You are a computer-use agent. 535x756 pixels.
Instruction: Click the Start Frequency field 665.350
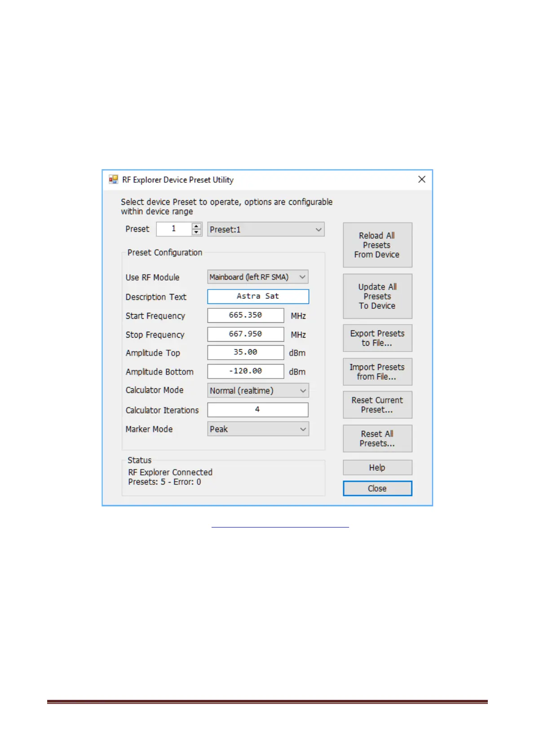(245, 315)
